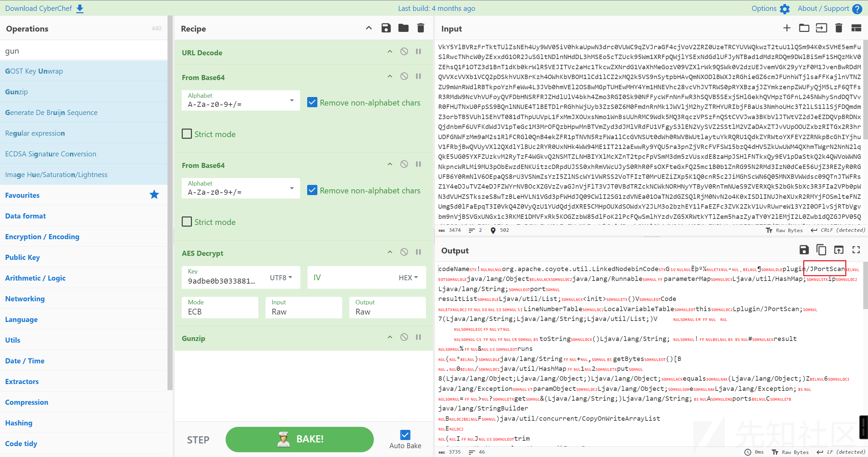Save output to file
Image resolution: width=868 pixels, height=457 pixels.
(x=804, y=250)
